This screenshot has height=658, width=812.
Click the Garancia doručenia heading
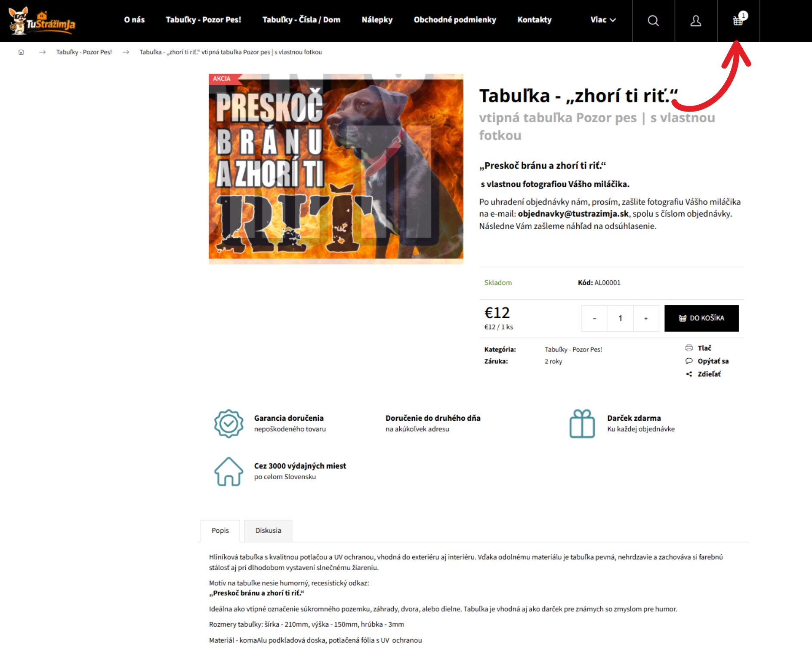pos(289,418)
